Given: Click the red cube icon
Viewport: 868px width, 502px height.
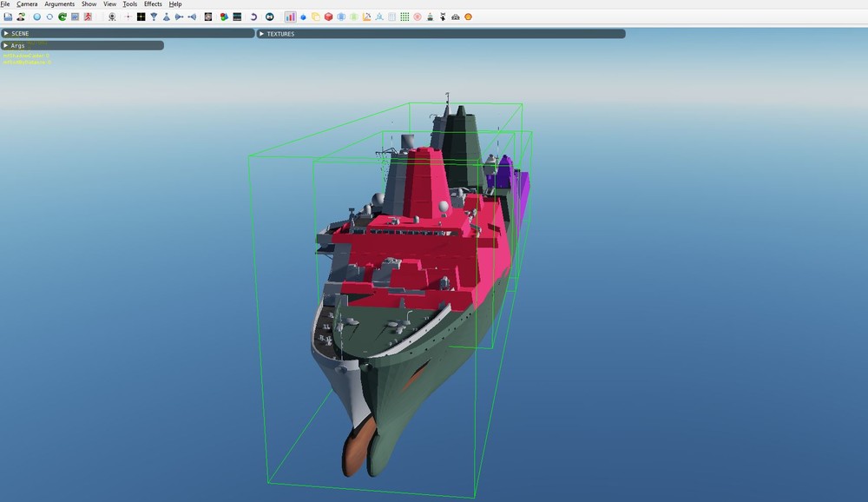Looking at the screenshot, I should click(328, 17).
